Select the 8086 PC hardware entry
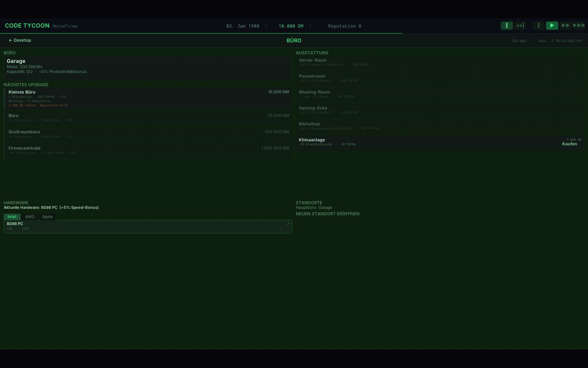Image resolution: width=588 pixels, height=368 pixels. pos(147,226)
